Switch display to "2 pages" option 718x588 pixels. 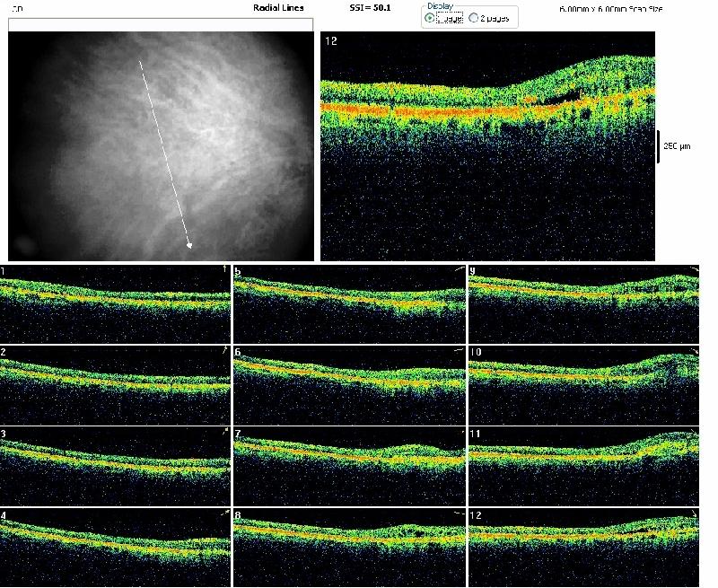coord(473,18)
